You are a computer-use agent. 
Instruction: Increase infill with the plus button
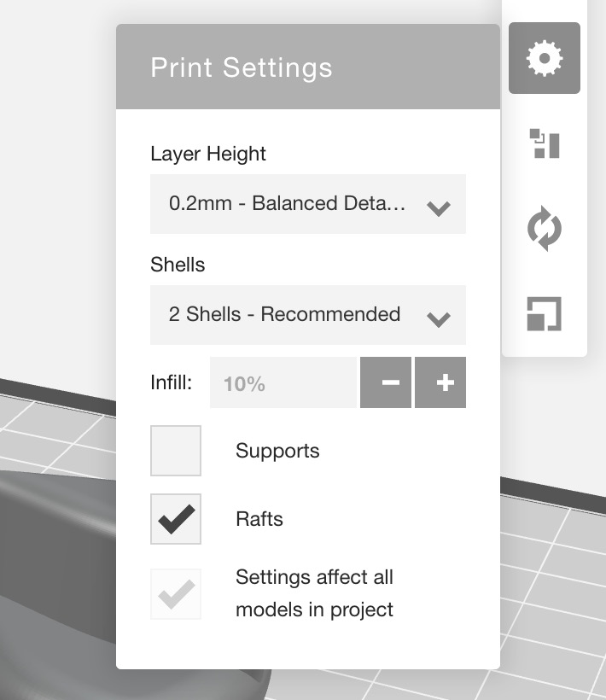440,383
